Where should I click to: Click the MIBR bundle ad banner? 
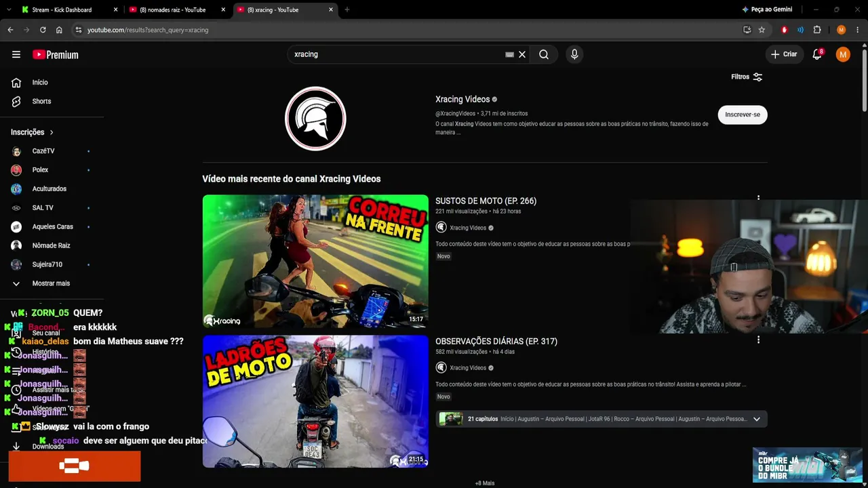pyautogui.click(x=807, y=465)
